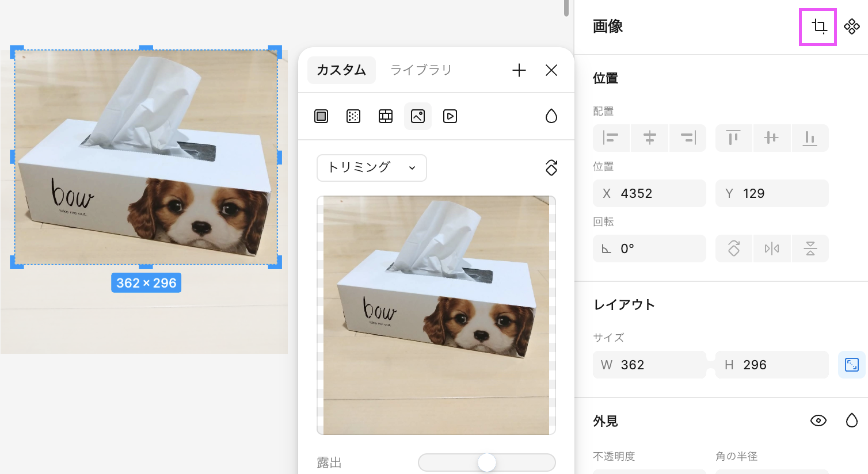868x474 pixels.
Task: Select pattern fill type icon
Action: 386,116
